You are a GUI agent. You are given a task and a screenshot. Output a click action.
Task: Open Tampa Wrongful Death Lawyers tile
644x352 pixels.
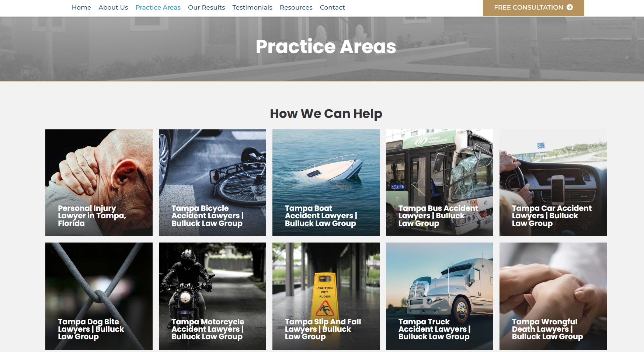point(553,296)
